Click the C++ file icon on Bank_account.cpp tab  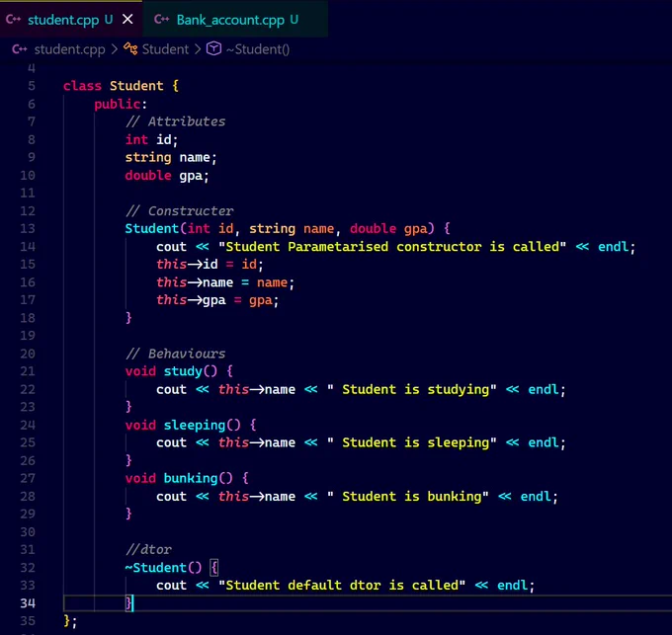point(161,20)
